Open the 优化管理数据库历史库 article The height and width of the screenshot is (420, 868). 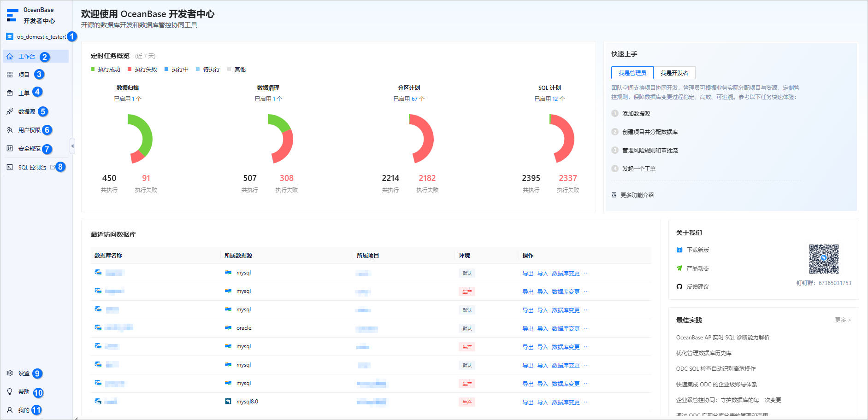tap(704, 353)
